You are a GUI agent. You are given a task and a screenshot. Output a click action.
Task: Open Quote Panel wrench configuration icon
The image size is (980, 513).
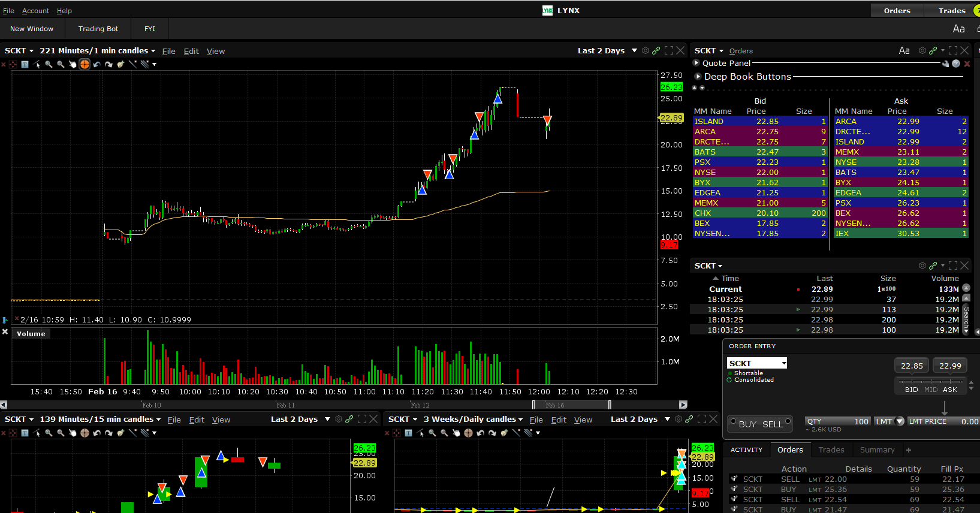coord(945,64)
